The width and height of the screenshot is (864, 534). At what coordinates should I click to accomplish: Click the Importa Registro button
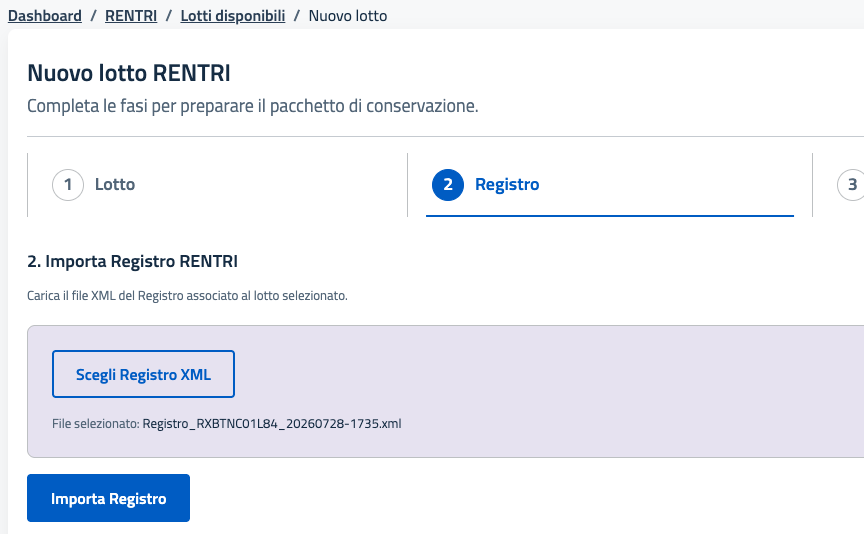tap(109, 498)
